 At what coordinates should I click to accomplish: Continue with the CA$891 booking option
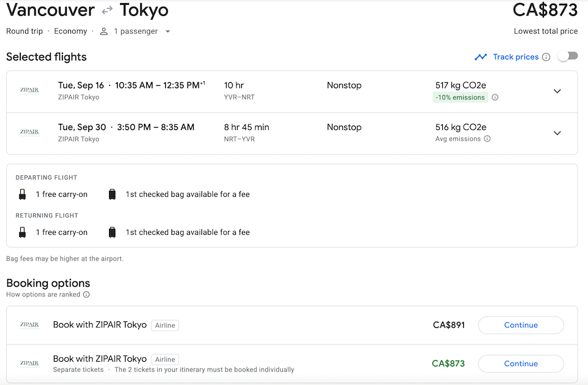521,325
